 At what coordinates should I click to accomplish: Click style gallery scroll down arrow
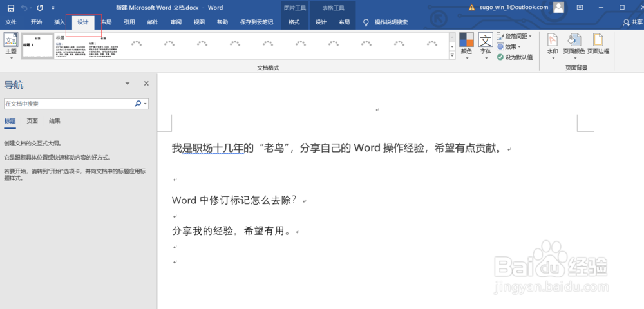pos(453,46)
